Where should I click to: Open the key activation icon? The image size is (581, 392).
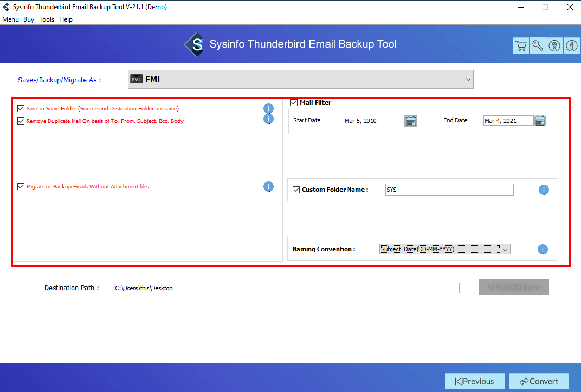pos(537,46)
